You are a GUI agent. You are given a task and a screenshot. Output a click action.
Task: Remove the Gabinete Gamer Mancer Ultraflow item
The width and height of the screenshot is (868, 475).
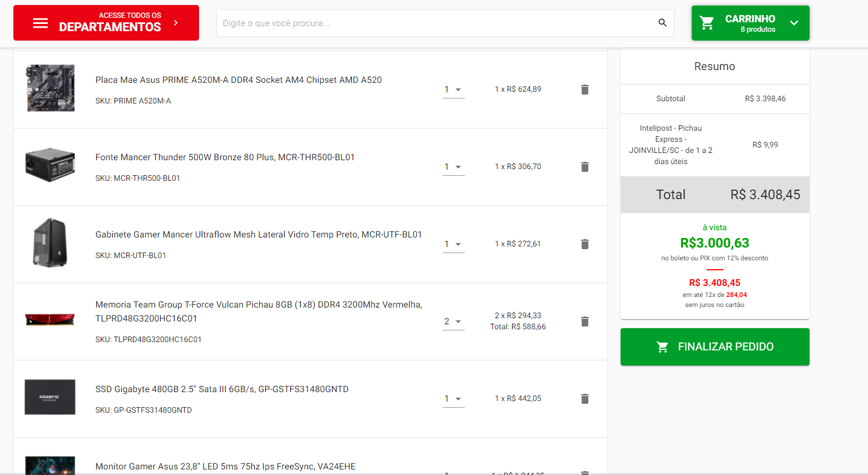tap(585, 244)
